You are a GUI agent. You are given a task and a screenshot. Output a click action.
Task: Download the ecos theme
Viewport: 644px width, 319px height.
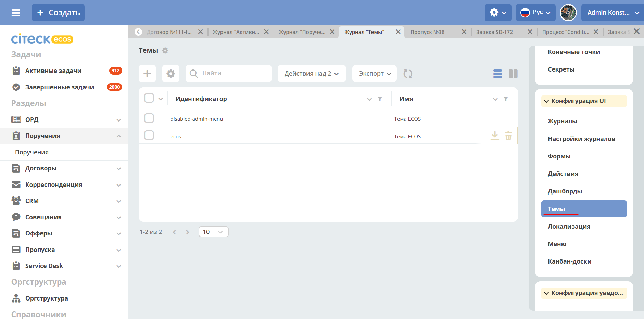495,136
